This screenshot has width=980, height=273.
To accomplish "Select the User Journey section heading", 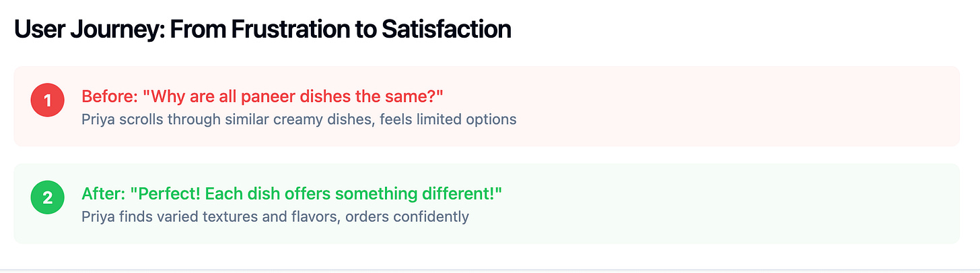I will 262,30.
